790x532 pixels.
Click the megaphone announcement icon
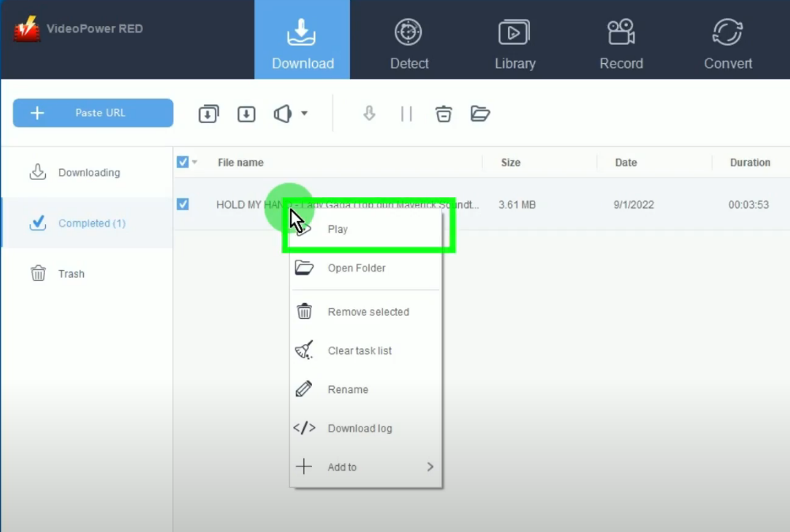[x=284, y=114]
